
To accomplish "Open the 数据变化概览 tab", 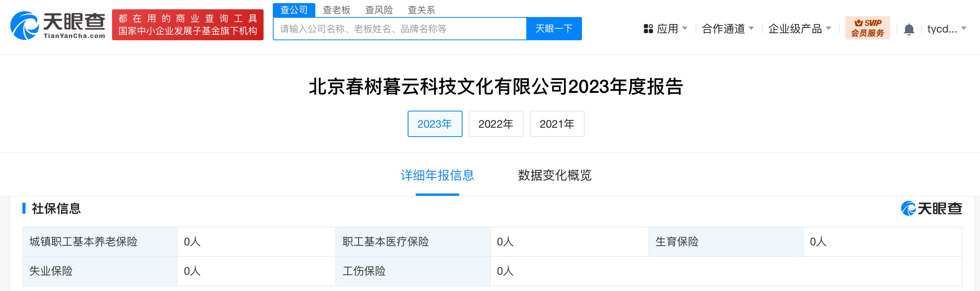I will pyautogui.click(x=555, y=175).
